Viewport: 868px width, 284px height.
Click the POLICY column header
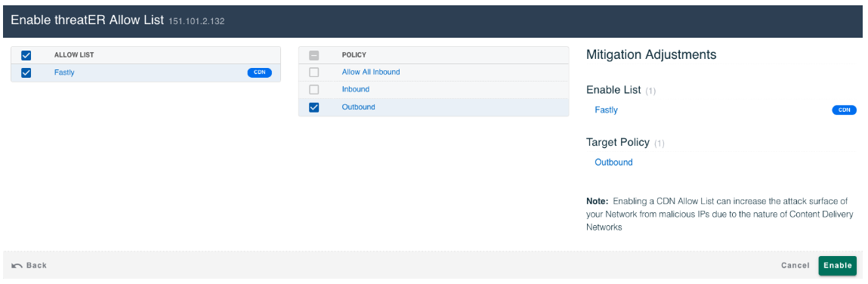click(x=354, y=55)
